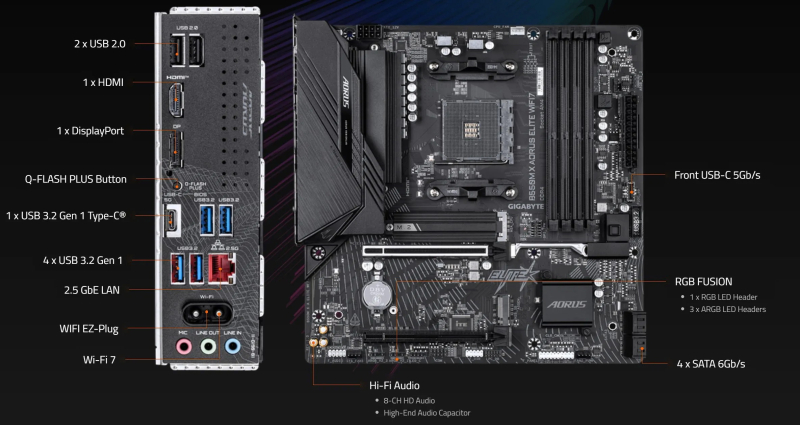Select the DDR4 memory slots

(570, 129)
